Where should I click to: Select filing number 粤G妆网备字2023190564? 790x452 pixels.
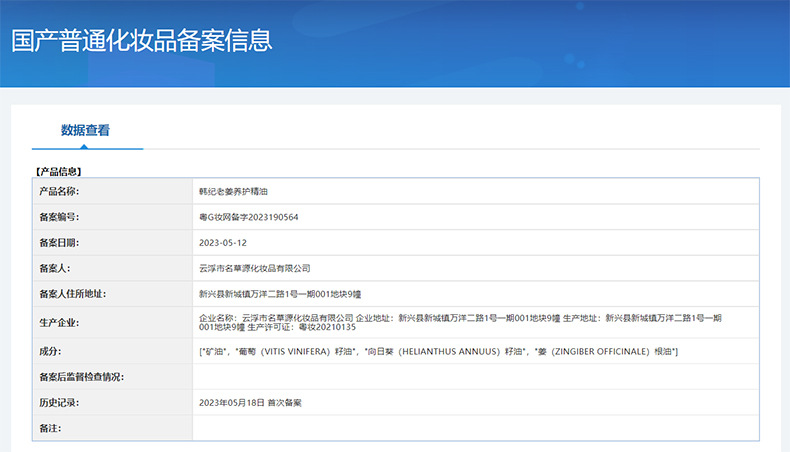click(x=248, y=217)
